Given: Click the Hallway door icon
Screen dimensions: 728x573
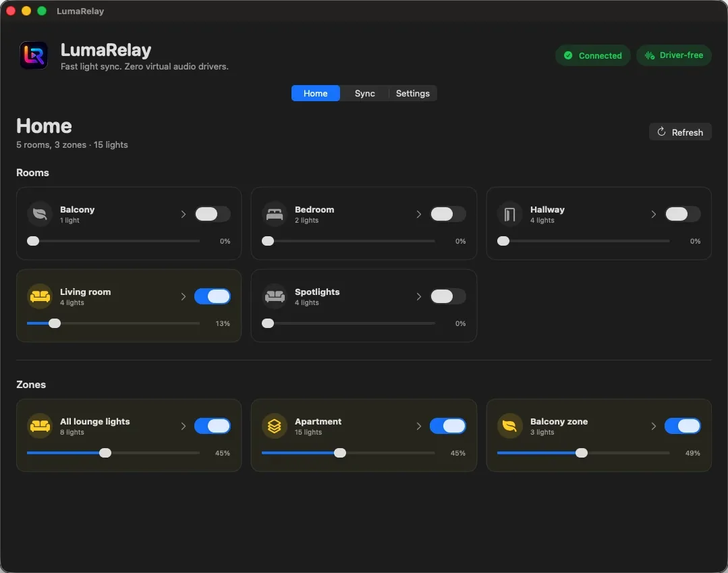Looking at the screenshot, I should [x=510, y=214].
